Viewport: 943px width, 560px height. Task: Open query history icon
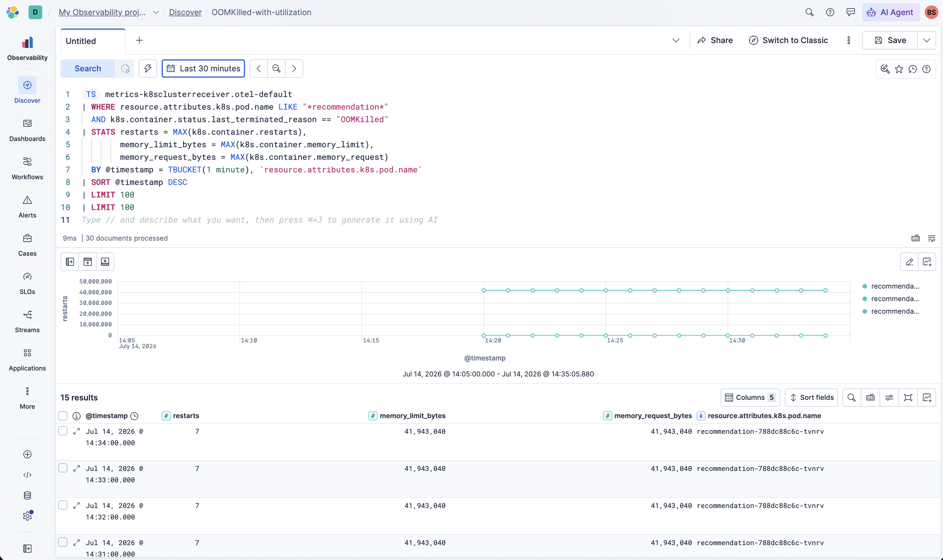coord(912,69)
